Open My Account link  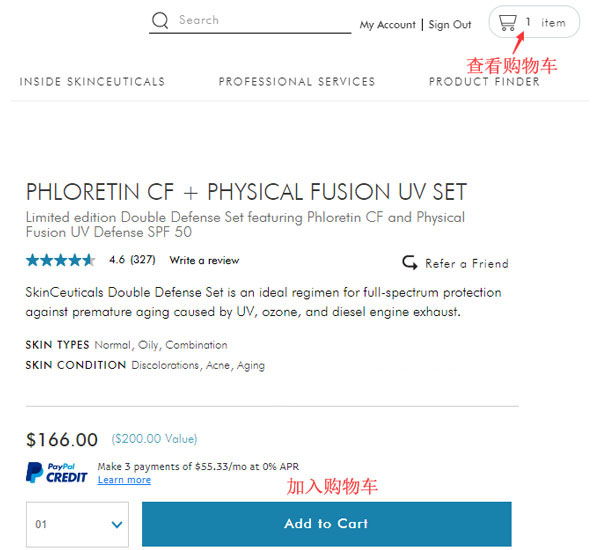[x=388, y=25]
